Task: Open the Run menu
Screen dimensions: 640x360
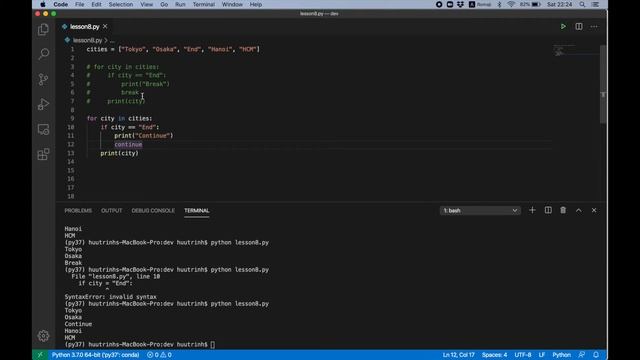Action: coord(180,4)
